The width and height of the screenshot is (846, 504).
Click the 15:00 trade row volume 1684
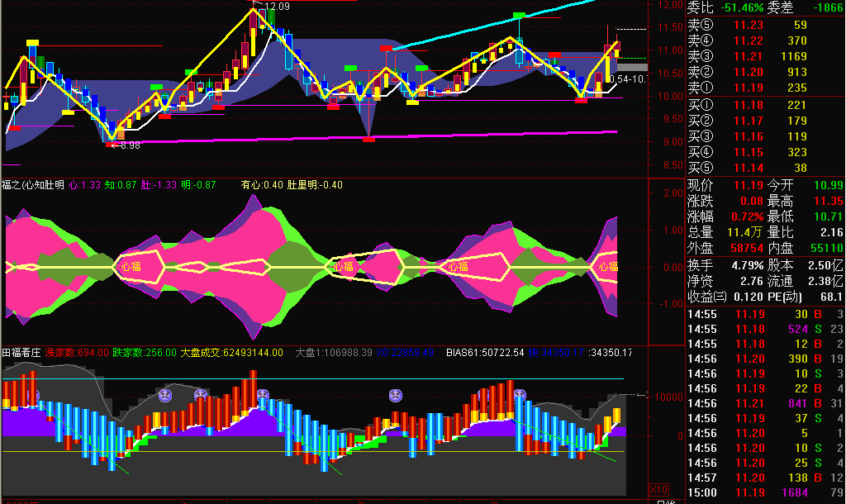pos(795,492)
